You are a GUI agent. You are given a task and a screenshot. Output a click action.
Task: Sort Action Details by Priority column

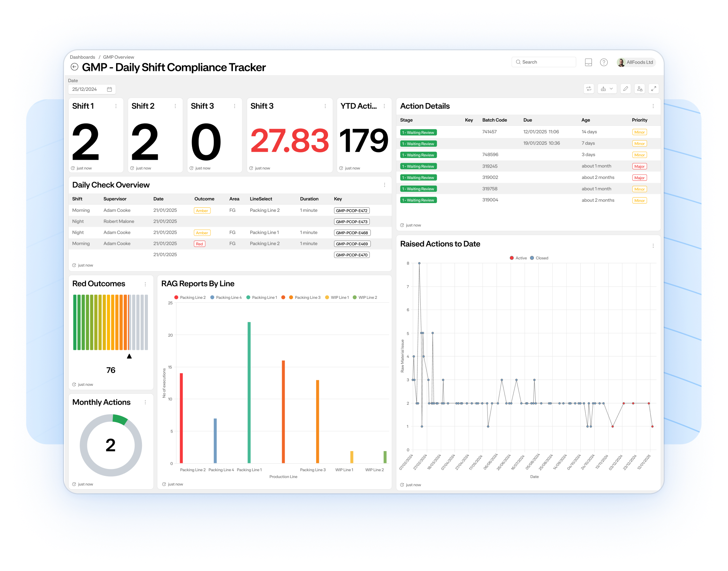(640, 120)
